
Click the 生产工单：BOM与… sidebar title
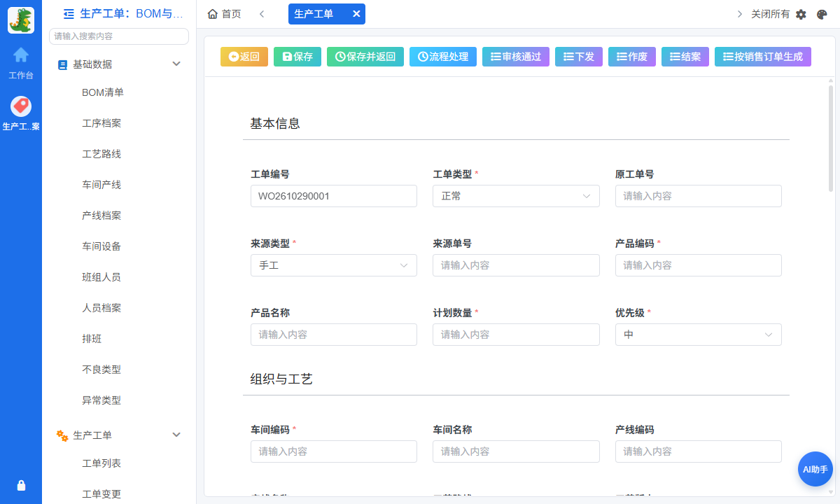click(132, 13)
